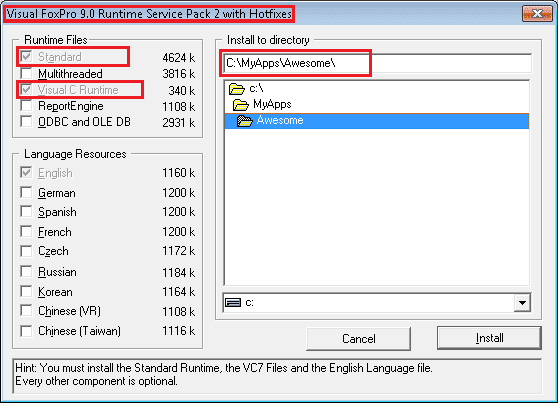Screen dimensions: 558x403
Task: Toggle the English language checkbox
Action: click(26, 173)
